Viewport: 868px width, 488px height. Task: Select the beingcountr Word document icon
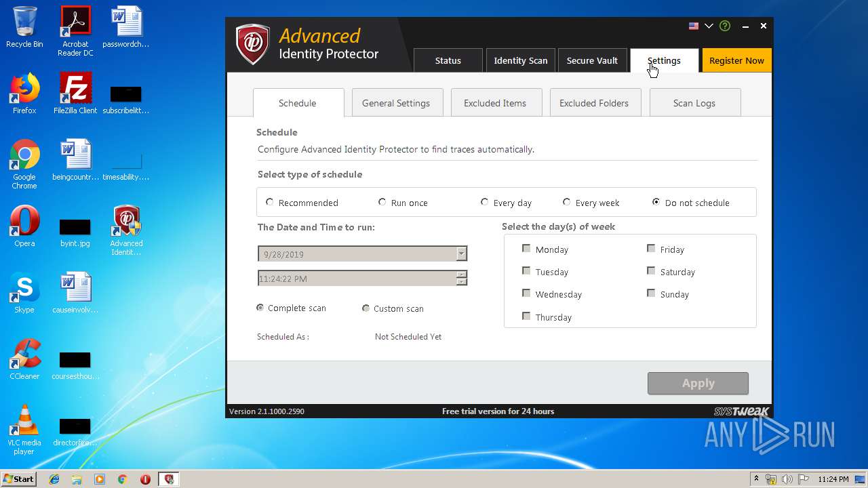click(x=75, y=160)
